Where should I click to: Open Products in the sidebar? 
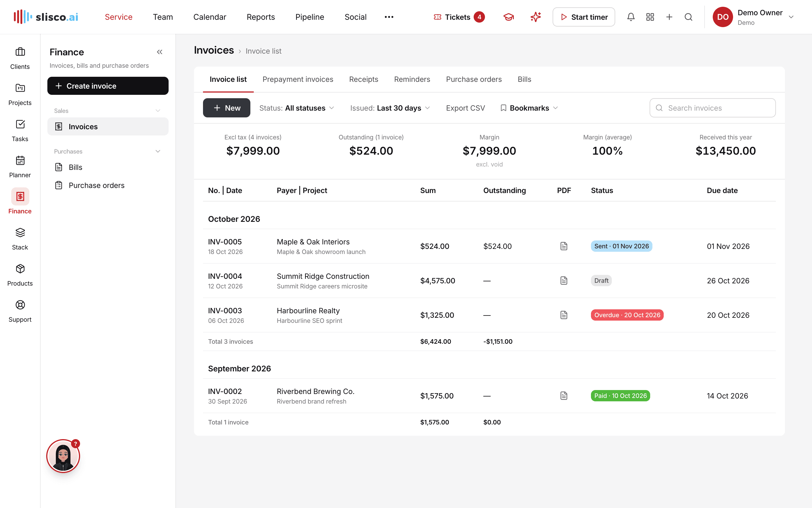20,275
